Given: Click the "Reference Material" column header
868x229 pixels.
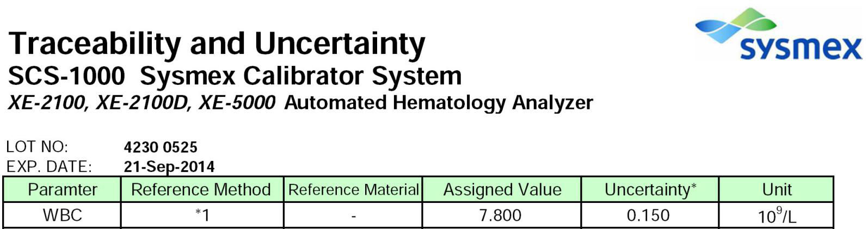Looking at the screenshot, I should point(353,190).
